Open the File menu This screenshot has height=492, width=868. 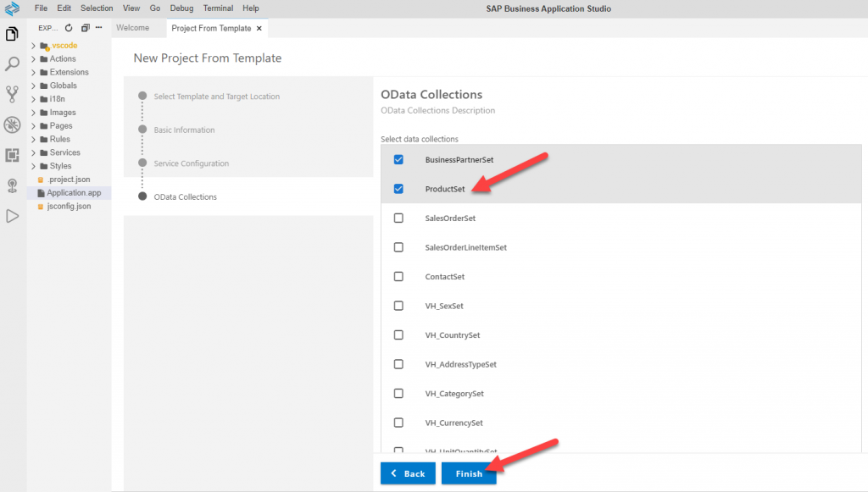pos(41,8)
